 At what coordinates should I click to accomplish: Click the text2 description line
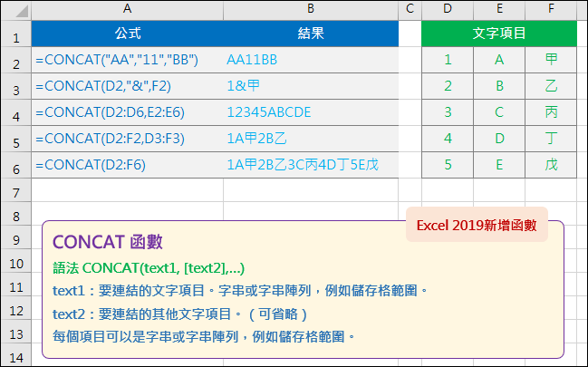[180, 314]
